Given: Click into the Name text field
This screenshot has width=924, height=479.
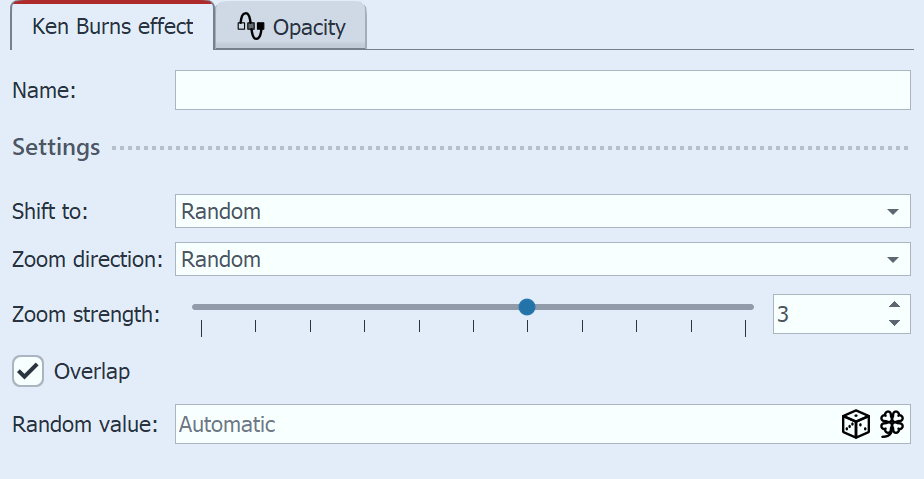Looking at the screenshot, I should click(x=542, y=89).
